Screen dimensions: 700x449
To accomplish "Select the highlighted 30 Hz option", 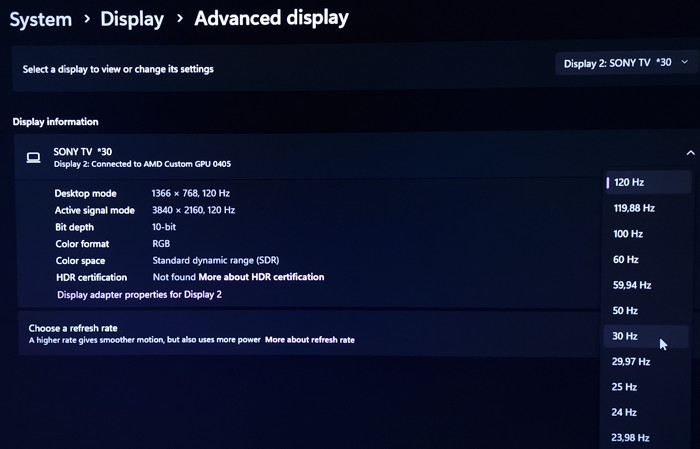I will [x=625, y=337].
